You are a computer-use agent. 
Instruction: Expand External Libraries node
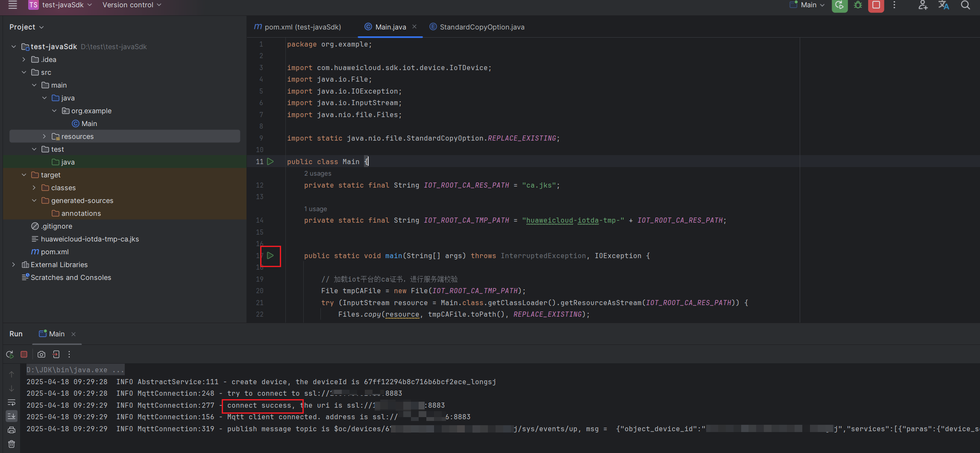[14, 265]
